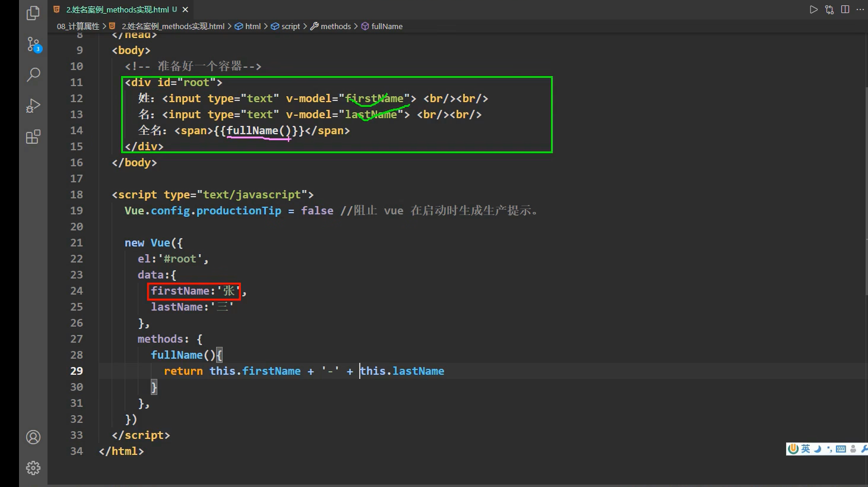Viewport: 868px width, 487px height.
Task: Click firstName:'张' on line 24
Action: click(195, 291)
